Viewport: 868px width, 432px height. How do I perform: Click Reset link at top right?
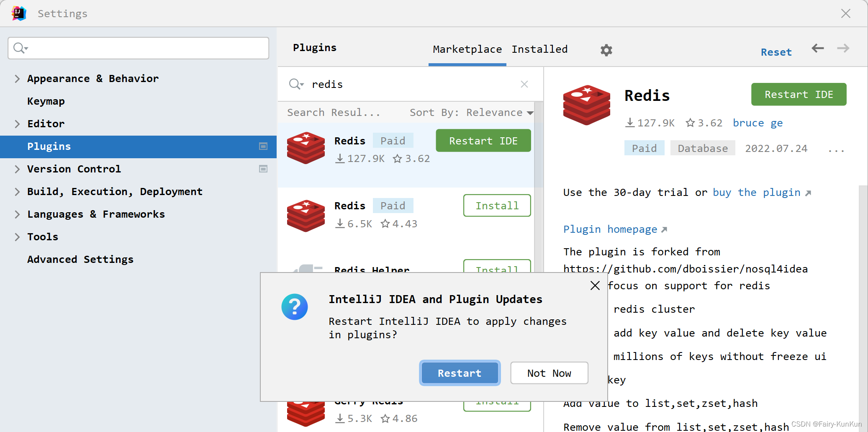(x=776, y=52)
